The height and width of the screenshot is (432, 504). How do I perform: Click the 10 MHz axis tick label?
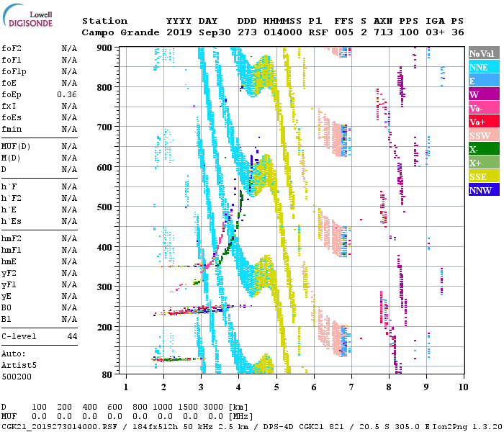pos(463,387)
